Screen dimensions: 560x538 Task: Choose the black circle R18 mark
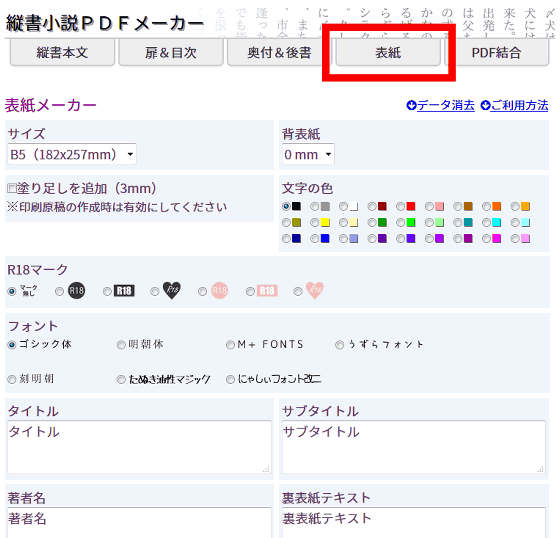click(x=59, y=291)
